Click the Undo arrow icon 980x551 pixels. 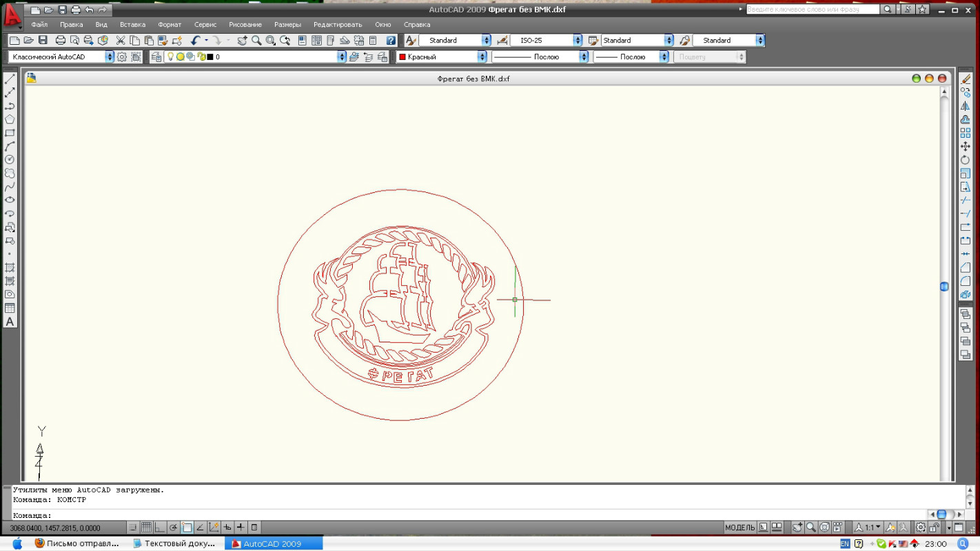pyautogui.click(x=196, y=41)
